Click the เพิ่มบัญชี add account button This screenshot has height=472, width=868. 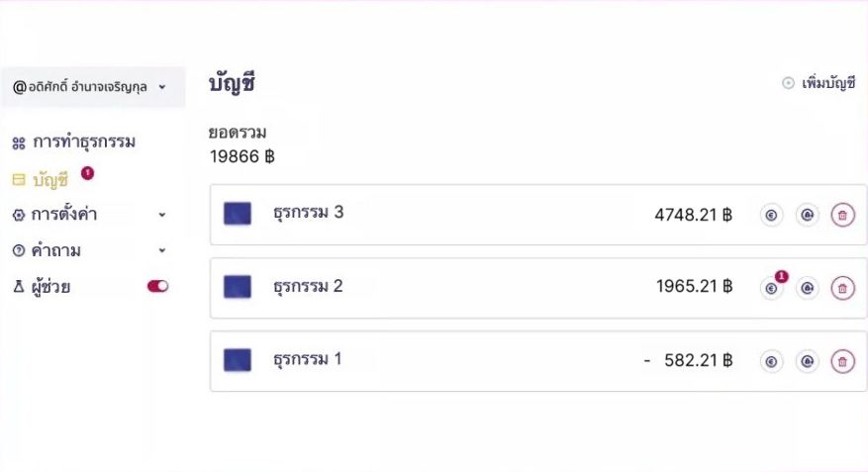819,84
